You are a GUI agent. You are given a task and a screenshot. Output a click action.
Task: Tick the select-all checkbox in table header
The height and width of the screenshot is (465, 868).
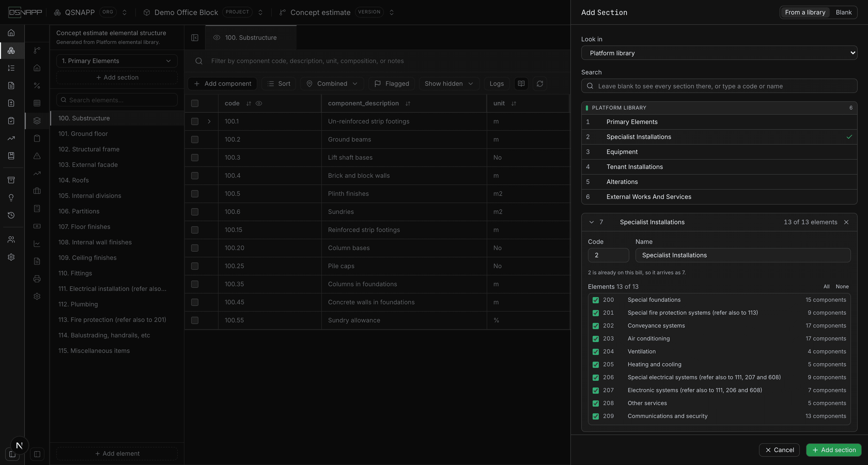pos(195,103)
